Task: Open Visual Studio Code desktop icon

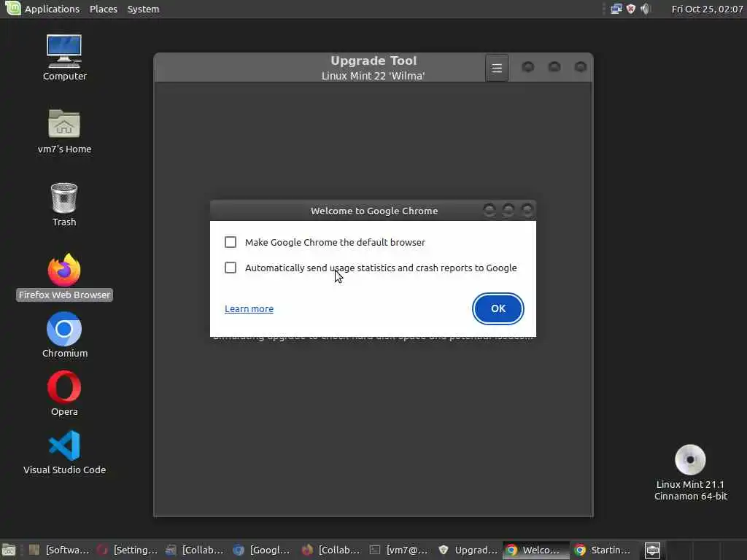Action: click(x=64, y=446)
